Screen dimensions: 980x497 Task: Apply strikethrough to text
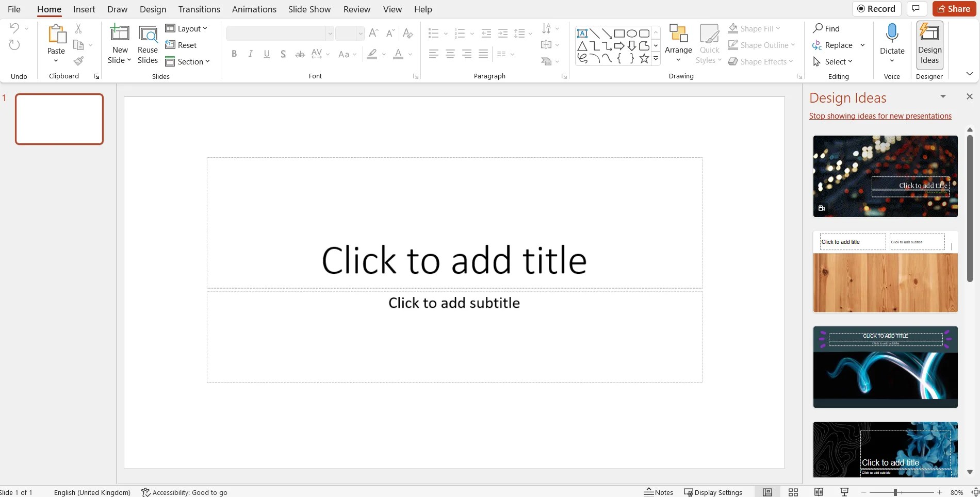pyautogui.click(x=300, y=54)
